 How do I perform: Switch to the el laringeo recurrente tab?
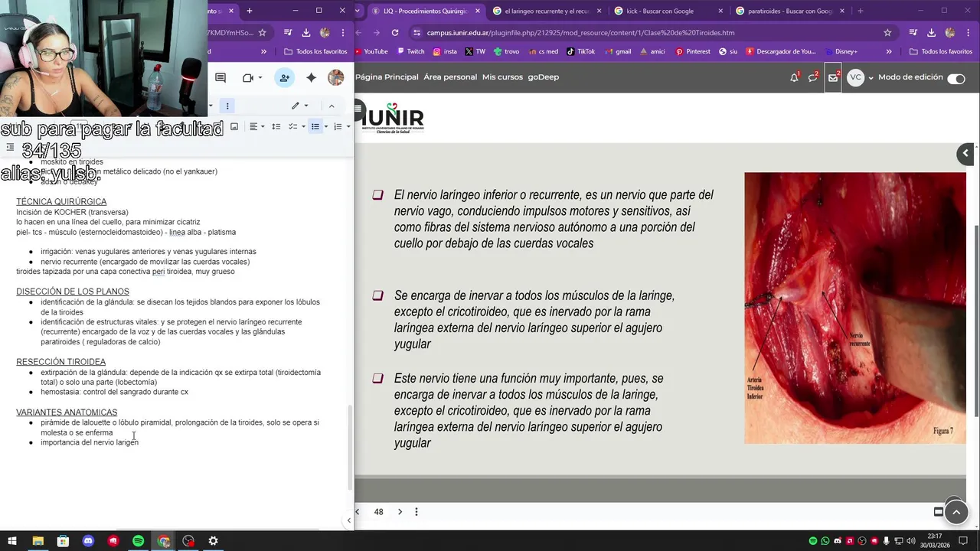(x=547, y=11)
